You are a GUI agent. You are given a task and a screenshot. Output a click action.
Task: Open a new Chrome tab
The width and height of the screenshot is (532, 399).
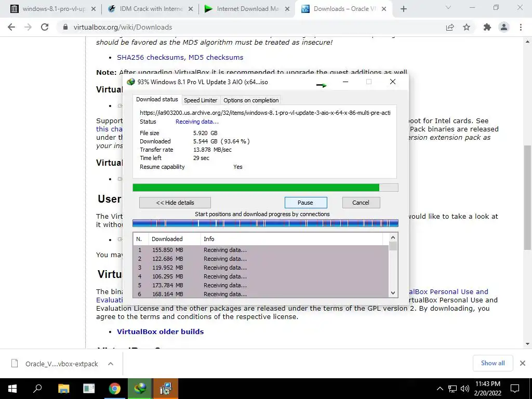pyautogui.click(x=403, y=9)
